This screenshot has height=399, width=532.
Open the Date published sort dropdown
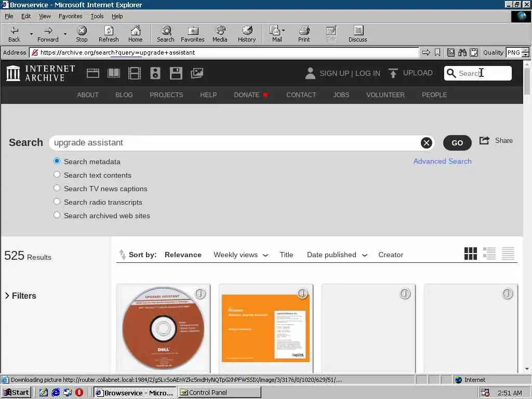point(337,255)
